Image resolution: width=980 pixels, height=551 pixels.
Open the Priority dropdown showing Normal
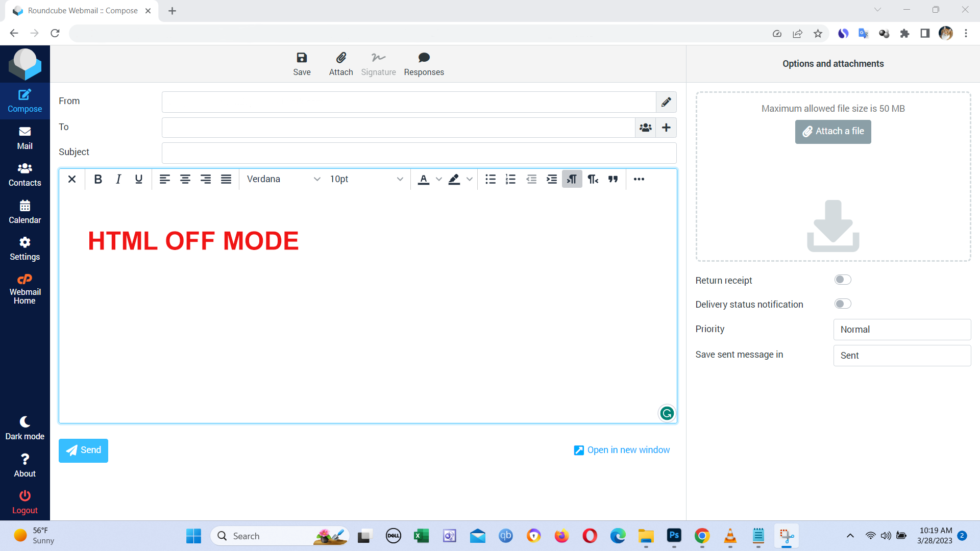[x=902, y=329]
